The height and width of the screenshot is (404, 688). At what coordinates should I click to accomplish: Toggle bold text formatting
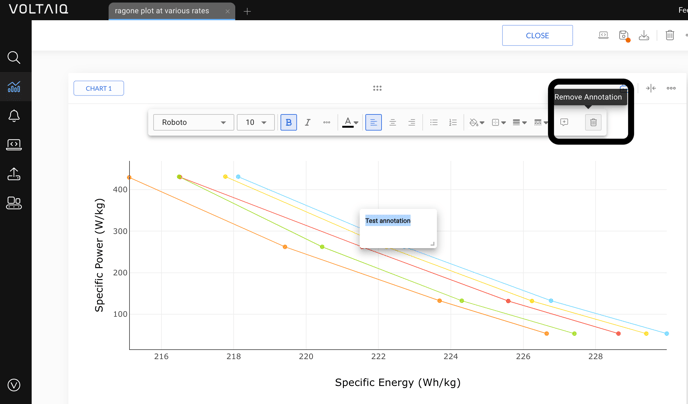(x=288, y=123)
